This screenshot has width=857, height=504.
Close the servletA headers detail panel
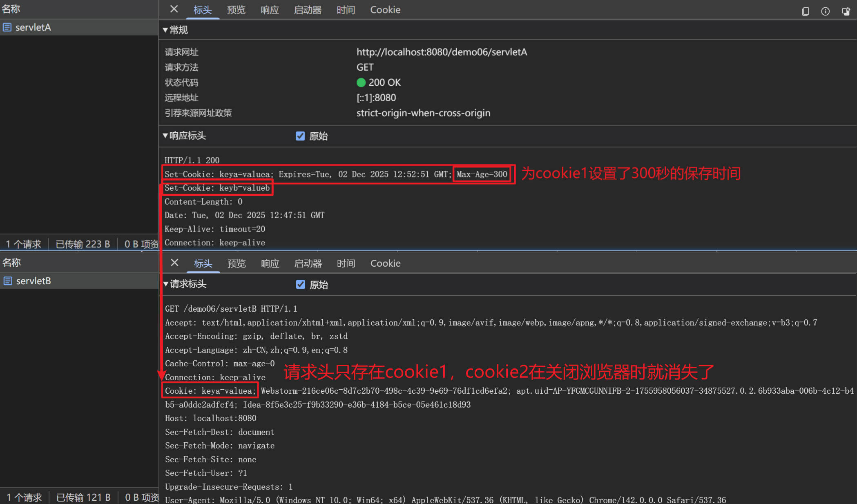(x=174, y=9)
